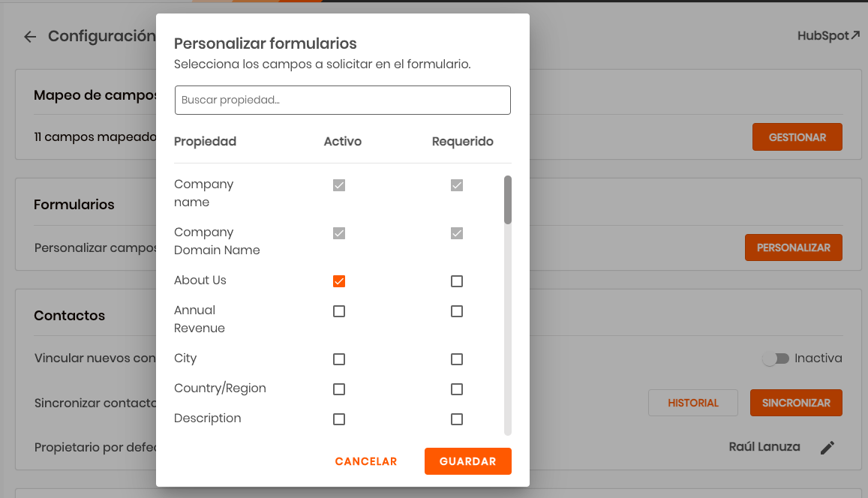The image size is (868, 498).
Task: Click the property list scrollbar thumb
Action: [x=508, y=199]
